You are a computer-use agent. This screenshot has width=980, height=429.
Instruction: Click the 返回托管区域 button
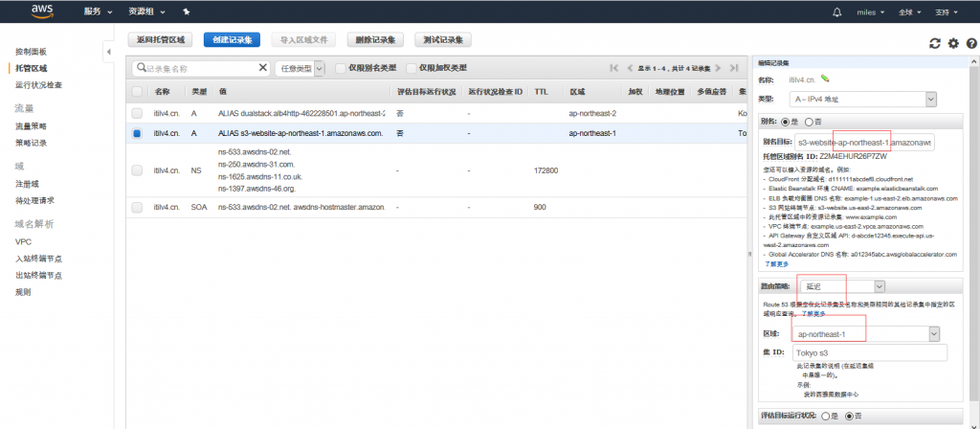point(160,39)
